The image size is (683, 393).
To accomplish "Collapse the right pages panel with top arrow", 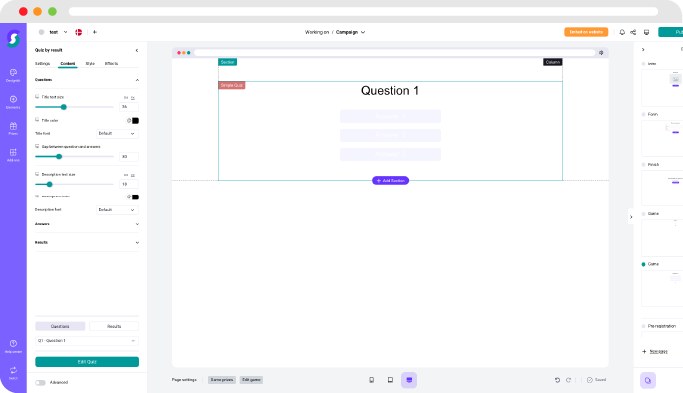I will [643, 50].
